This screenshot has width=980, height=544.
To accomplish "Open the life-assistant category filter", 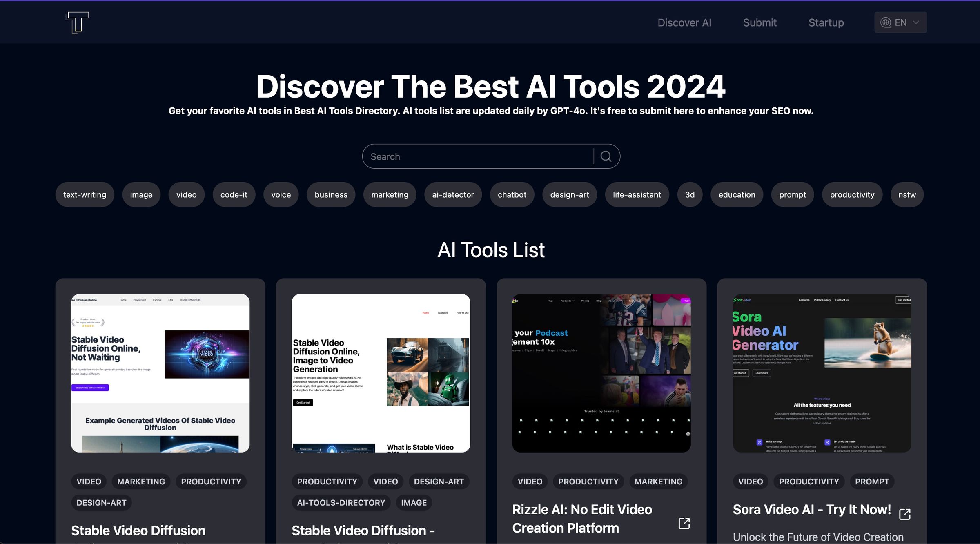I will [x=637, y=194].
